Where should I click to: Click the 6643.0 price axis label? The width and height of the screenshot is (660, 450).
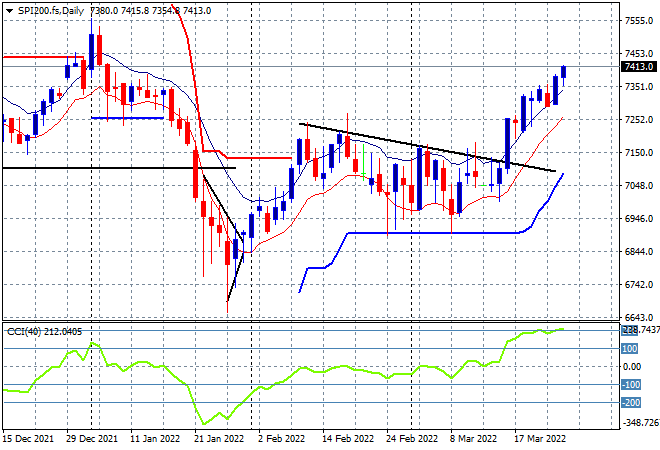pyautogui.click(x=639, y=317)
